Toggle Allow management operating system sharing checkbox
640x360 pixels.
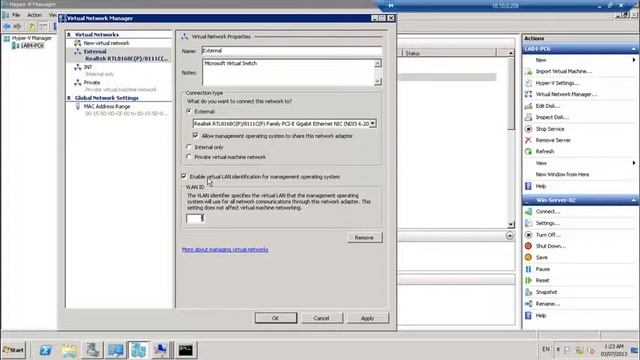coord(196,136)
